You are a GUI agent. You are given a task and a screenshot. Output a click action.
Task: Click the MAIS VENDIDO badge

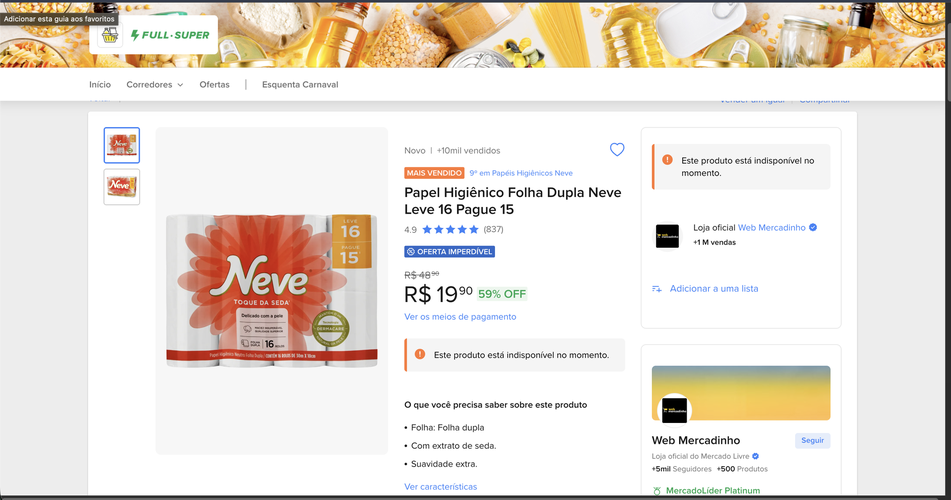pos(434,173)
